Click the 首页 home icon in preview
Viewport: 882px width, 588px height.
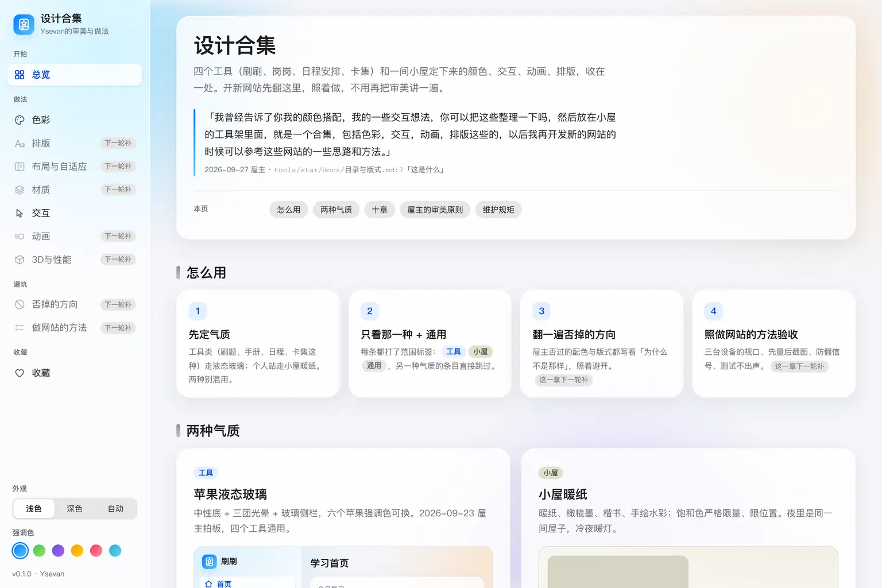tap(208, 584)
